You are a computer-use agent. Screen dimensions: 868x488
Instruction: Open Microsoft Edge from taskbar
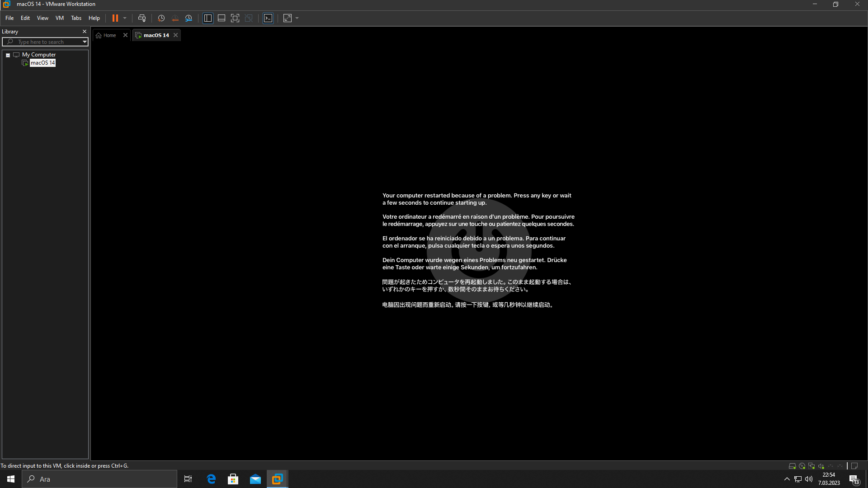[x=211, y=479]
